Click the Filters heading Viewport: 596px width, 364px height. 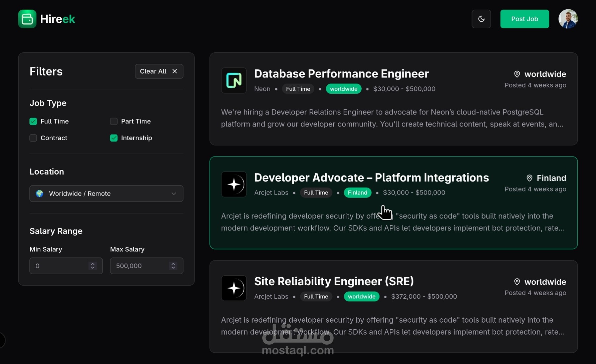click(x=46, y=71)
